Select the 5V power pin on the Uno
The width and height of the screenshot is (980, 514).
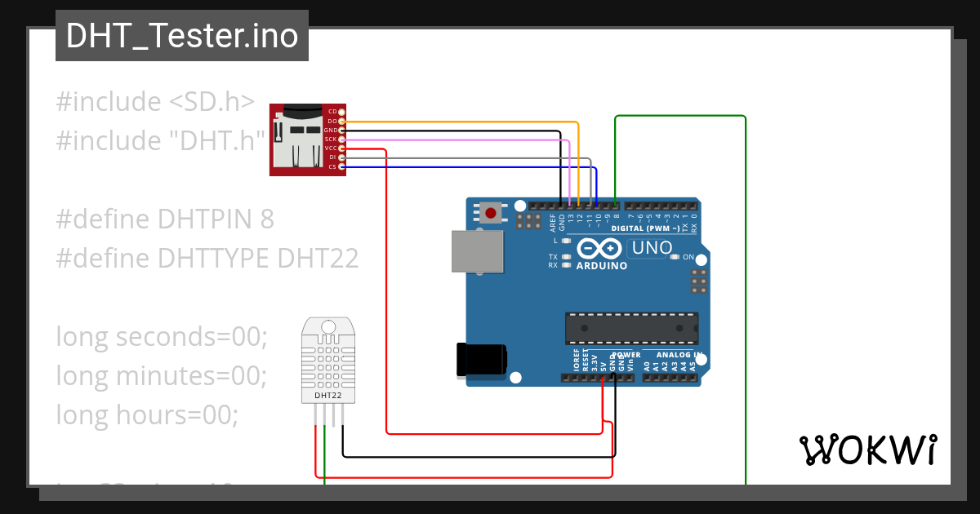[602, 377]
